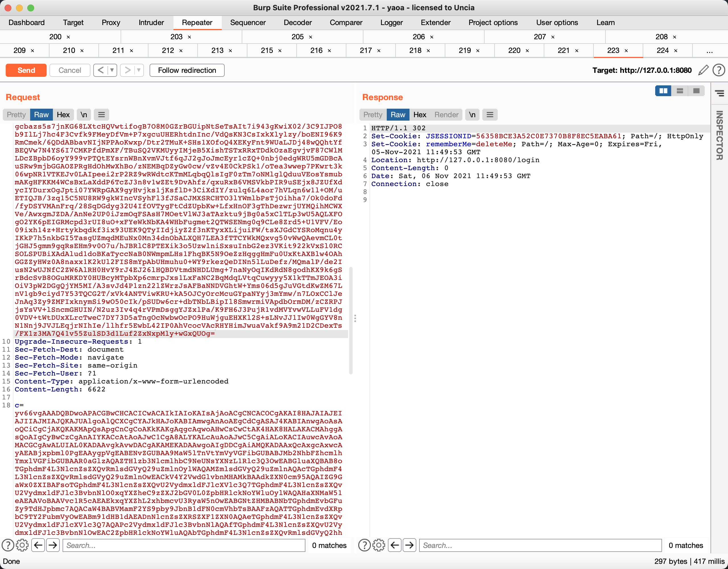This screenshot has height=569, width=728.
Task: Select the combined tabs layout icon
Action: tap(696, 91)
